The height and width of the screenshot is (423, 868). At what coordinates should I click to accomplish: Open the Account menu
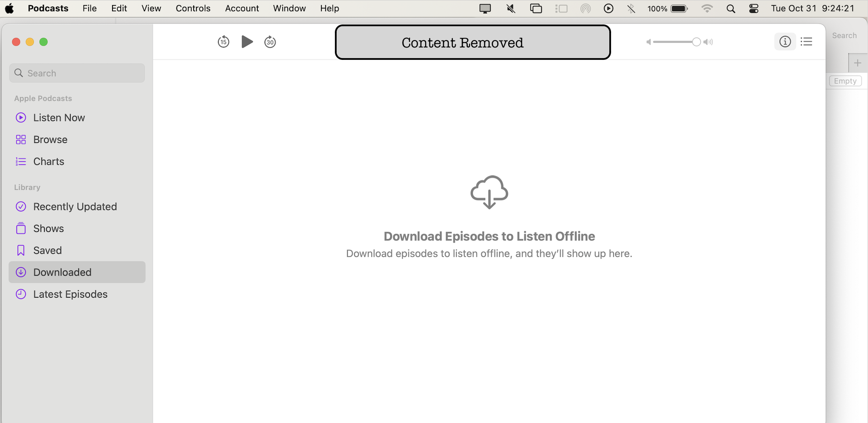242,8
